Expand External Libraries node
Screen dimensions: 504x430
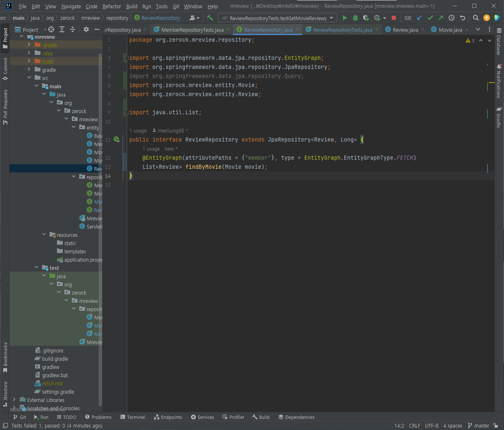[14, 399]
